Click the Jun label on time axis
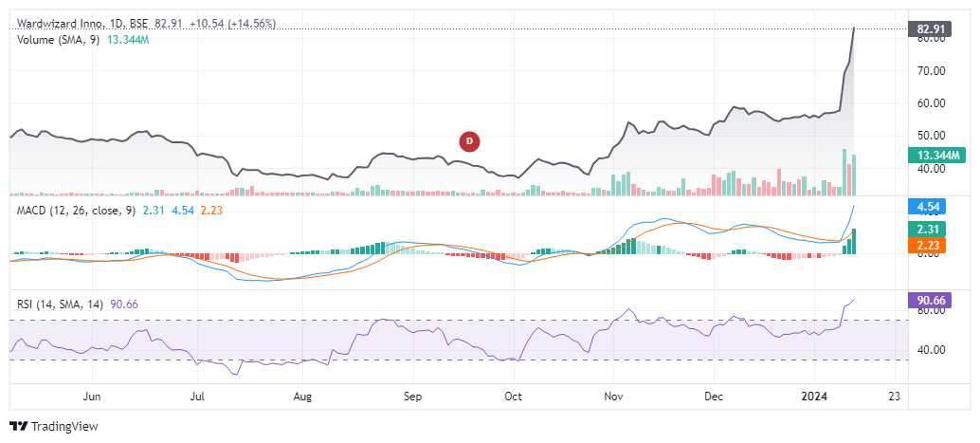 [92, 397]
